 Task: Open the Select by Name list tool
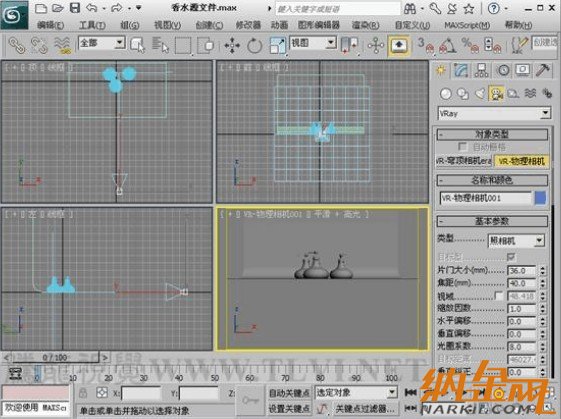click(160, 45)
